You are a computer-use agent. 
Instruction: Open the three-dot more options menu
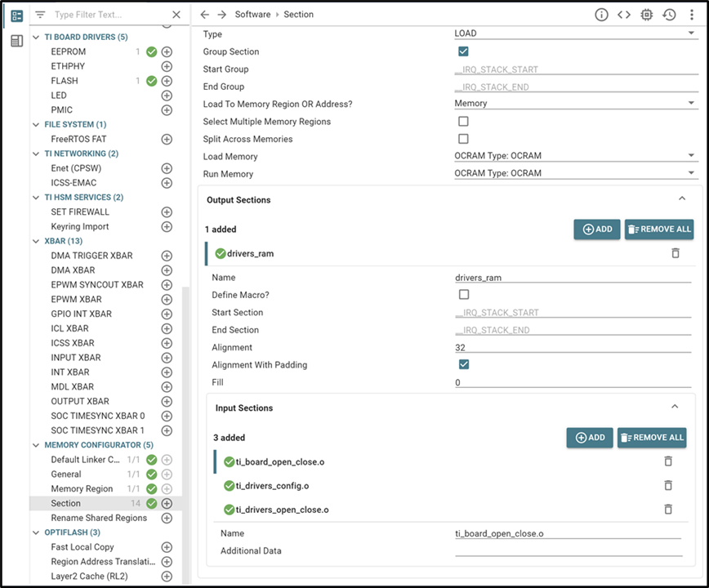click(x=691, y=15)
